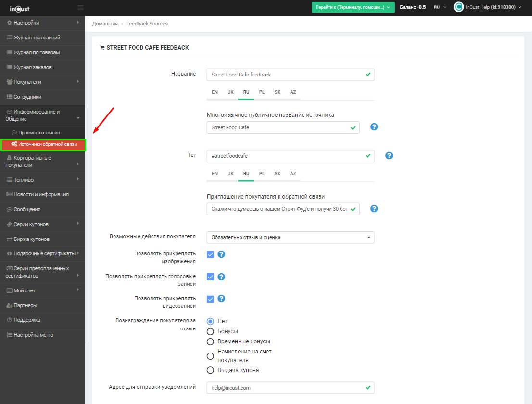Toggle the allow attaching voice recordings checkbox
This screenshot has height=404, width=532.
(210, 277)
